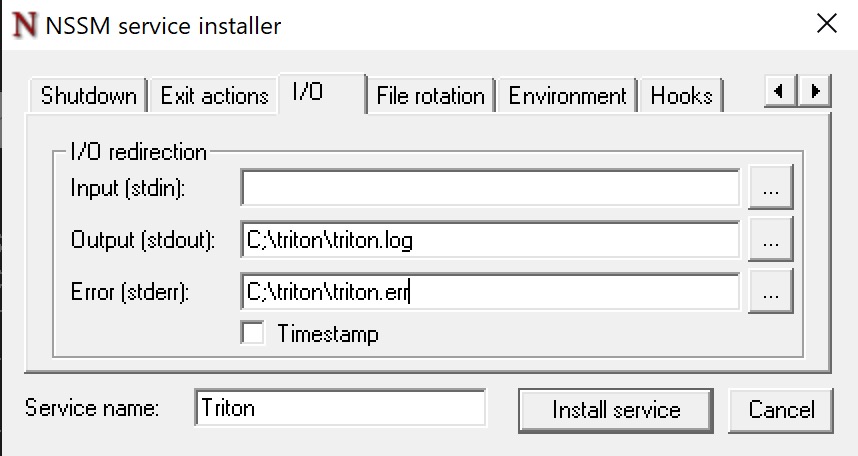Image resolution: width=858 pixels, height=456 pixels.
Task: Switch to the Shutdown tab
Action: [88, 96]
